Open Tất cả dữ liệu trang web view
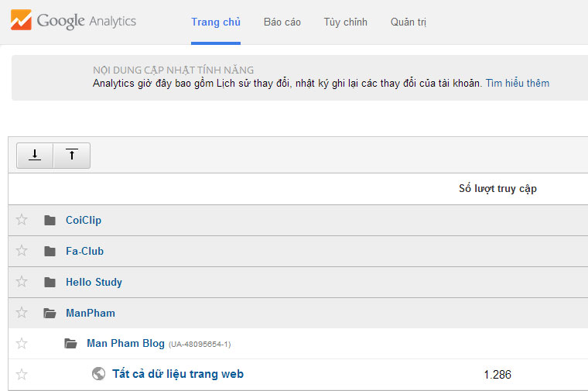 [178, 374]
